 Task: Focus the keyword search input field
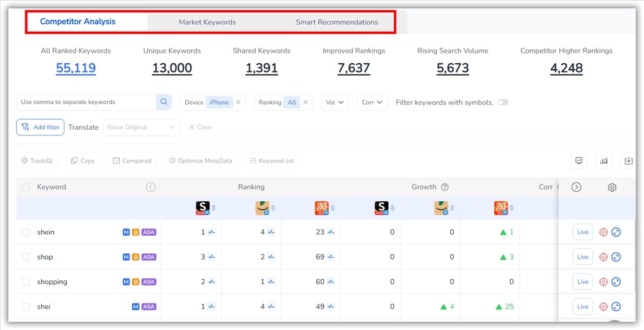[x=86, y=102]
